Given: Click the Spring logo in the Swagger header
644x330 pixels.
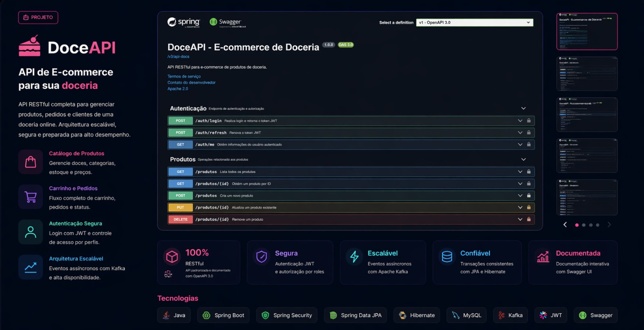Looking at the screenshot, I should pos(184,22).
